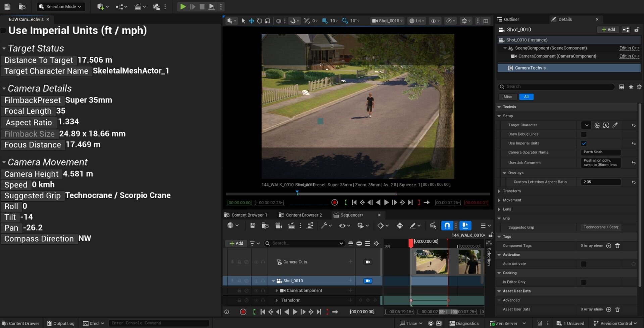The image size is (644, 328).
Task: Open the Sequencer track settings gear icon
Action: [x=376, y=243]
